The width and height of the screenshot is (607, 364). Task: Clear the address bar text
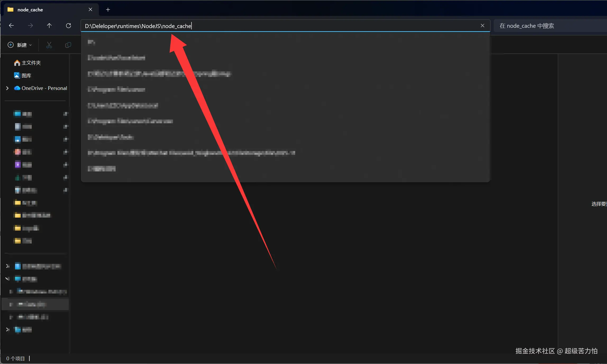pos(482,26)
